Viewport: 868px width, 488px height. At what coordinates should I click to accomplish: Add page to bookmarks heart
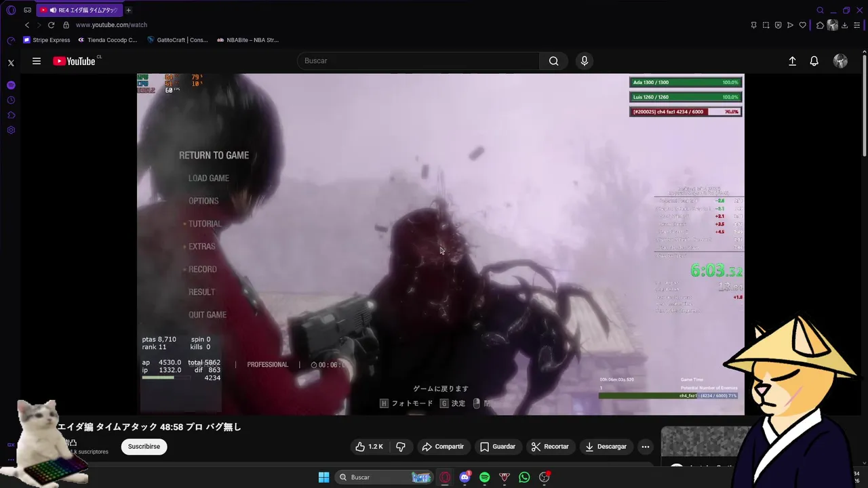point(803,25)
